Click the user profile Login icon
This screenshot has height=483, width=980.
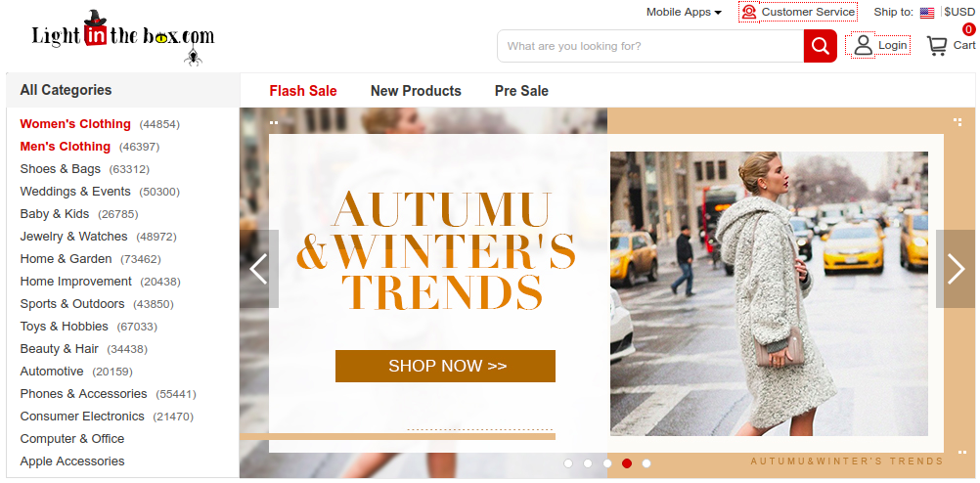(x=864, y=45)
